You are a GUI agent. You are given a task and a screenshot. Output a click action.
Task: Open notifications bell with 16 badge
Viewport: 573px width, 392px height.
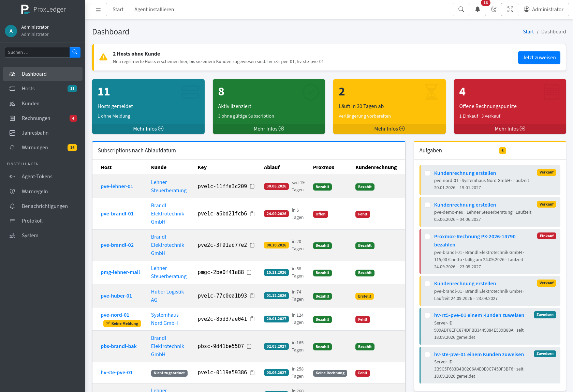point(477,10)
